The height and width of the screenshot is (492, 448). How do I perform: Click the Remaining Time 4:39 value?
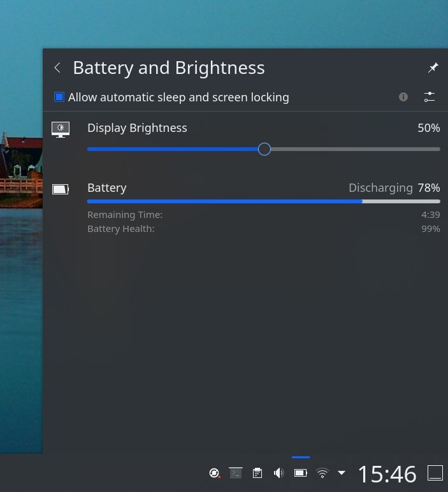[430, 215]
